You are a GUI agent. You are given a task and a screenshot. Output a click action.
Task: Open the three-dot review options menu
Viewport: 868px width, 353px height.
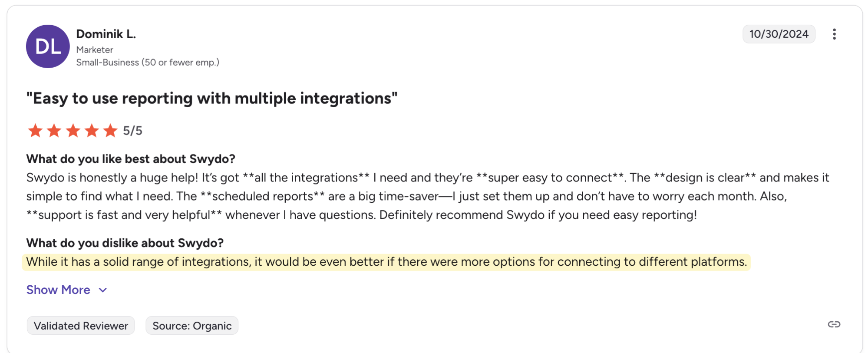(x=834, y=34)
